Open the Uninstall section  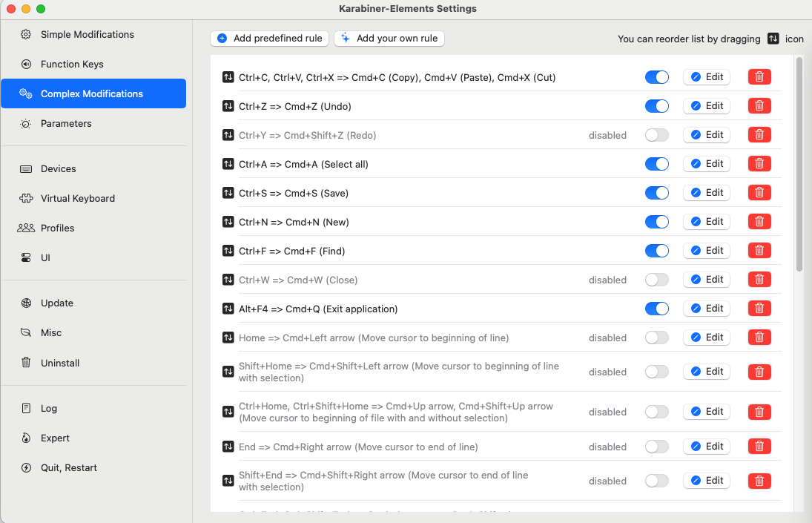(x=93, y=363)
